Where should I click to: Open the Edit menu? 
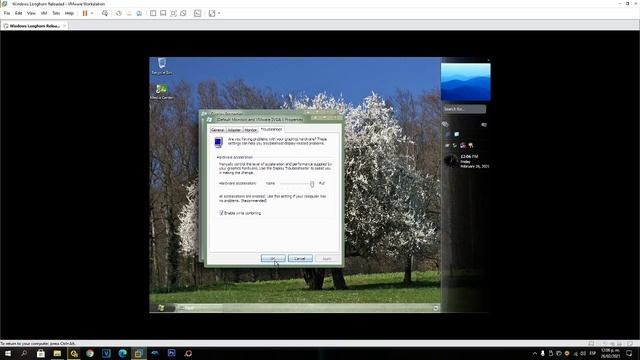pyautogui.click(x=19, y=13)
